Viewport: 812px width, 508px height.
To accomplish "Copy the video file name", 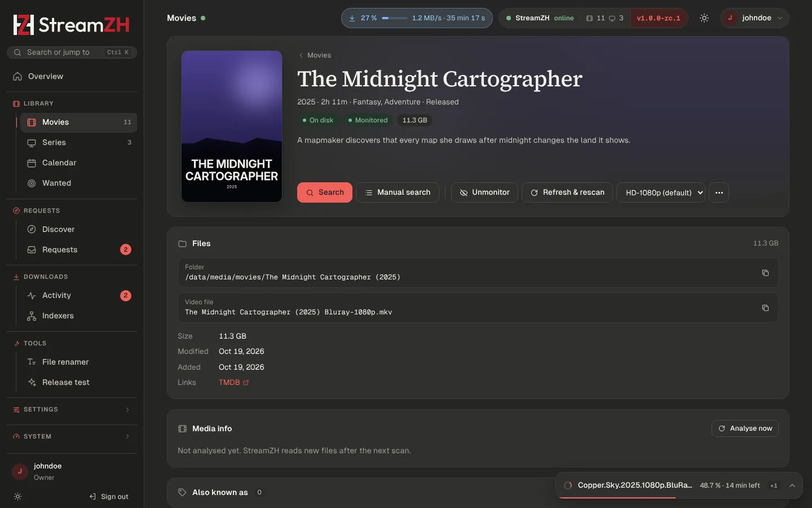I will [x=765, y=308].
